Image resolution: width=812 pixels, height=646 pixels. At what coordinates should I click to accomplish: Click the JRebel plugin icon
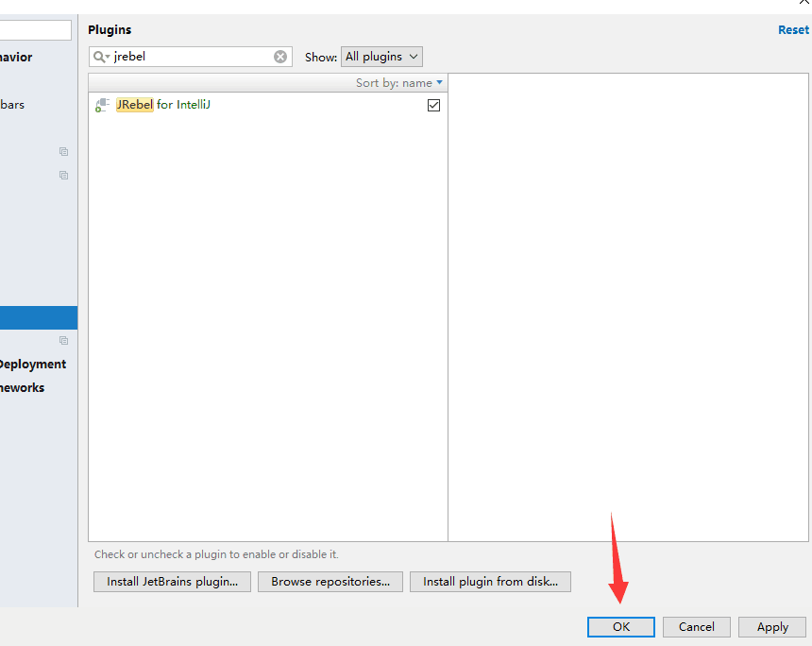(102, 105)
